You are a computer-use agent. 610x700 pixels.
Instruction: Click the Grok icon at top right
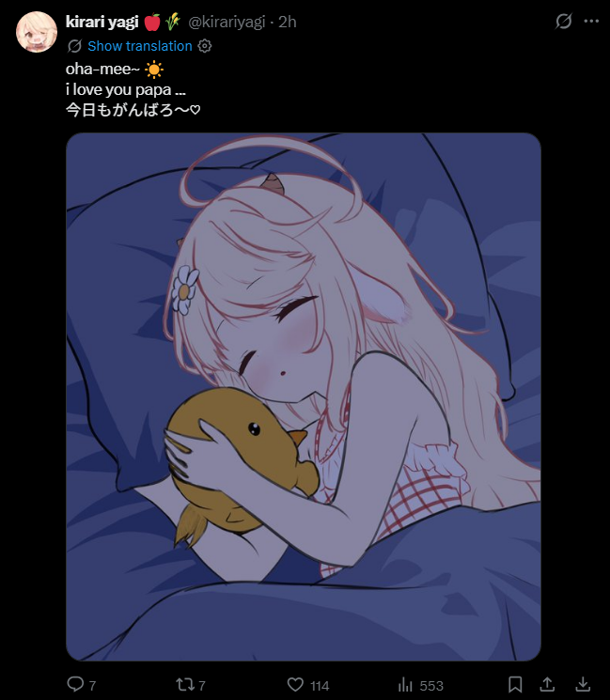pyautogui.click(x=564, y=21)
